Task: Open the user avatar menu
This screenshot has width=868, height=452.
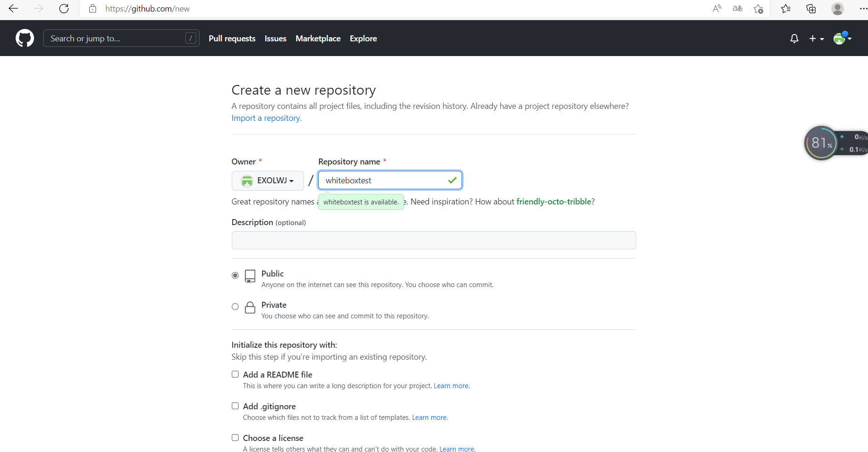Action: tap(842, 38)
